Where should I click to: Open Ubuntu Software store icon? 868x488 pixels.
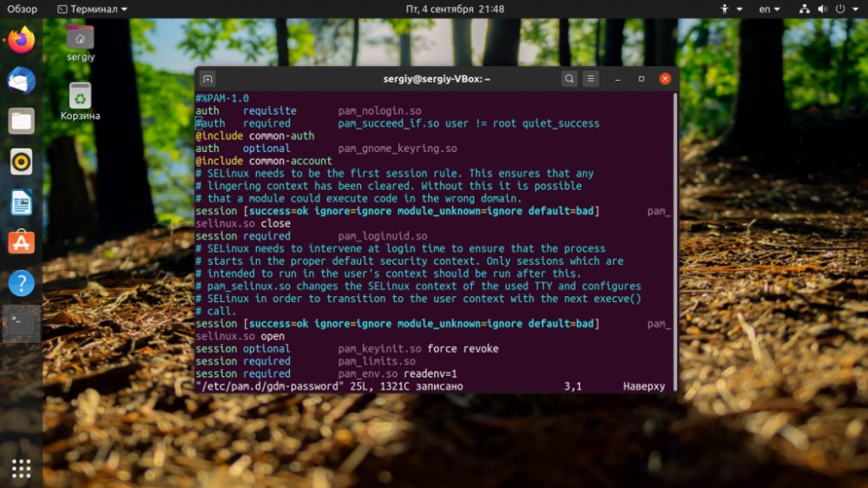[22, 242]
